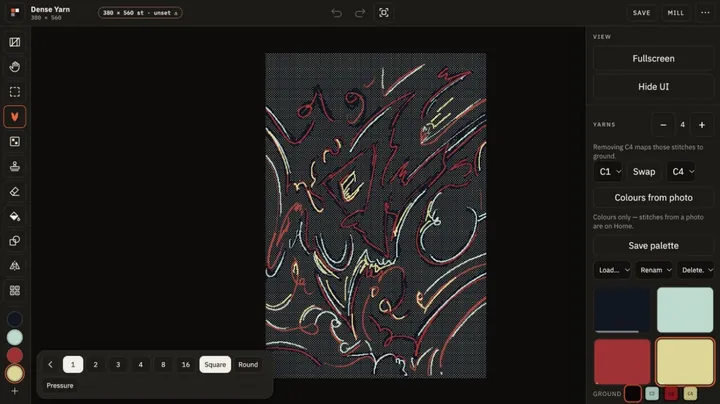Select the eraser tool
This screenshot has height=404, width=720.
click(15, 191)
